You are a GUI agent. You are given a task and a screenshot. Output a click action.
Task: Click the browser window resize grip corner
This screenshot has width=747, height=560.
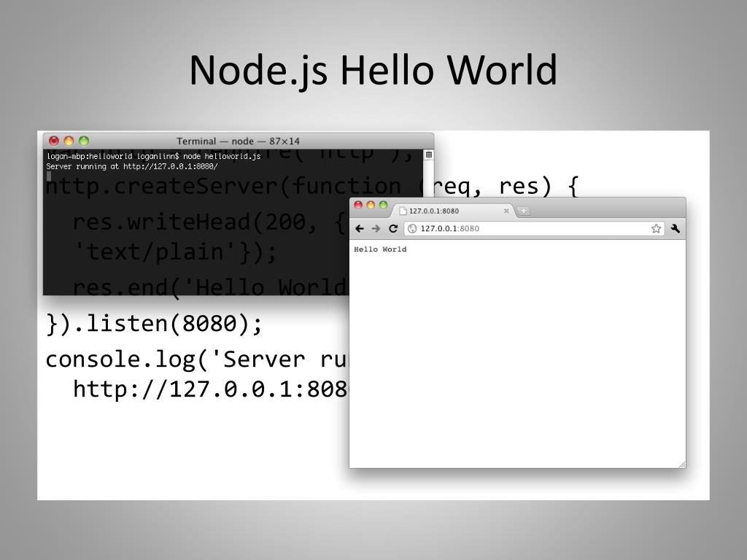pos(682,464)
